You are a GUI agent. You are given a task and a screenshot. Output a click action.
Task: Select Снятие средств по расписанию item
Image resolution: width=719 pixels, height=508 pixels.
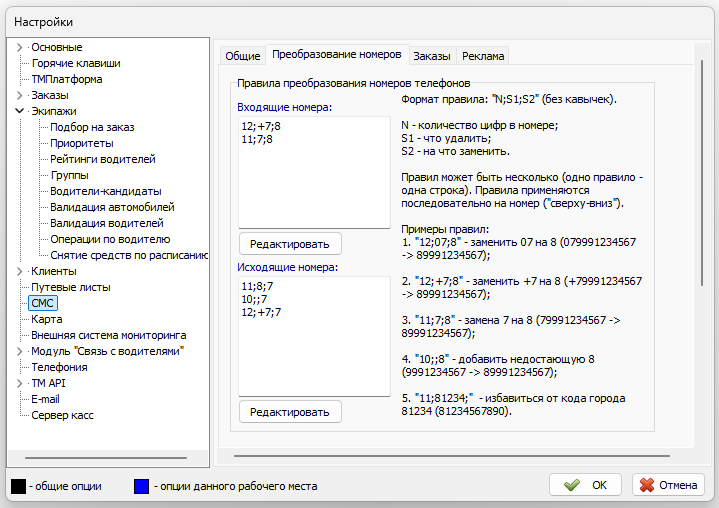click(129, 255)
